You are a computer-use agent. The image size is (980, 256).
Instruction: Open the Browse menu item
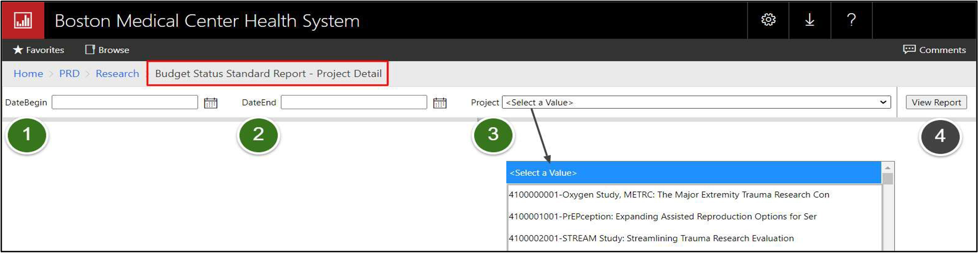107,50
